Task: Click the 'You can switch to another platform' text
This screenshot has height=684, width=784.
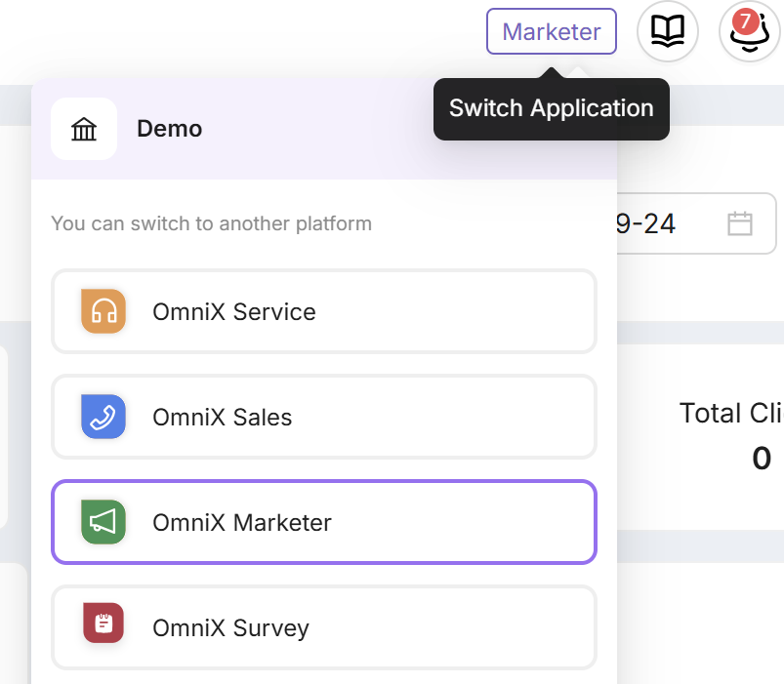Action: coord(211,223)
